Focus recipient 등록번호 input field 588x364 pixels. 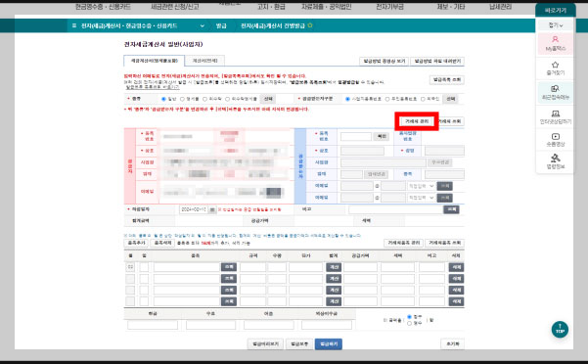(356, 136)
